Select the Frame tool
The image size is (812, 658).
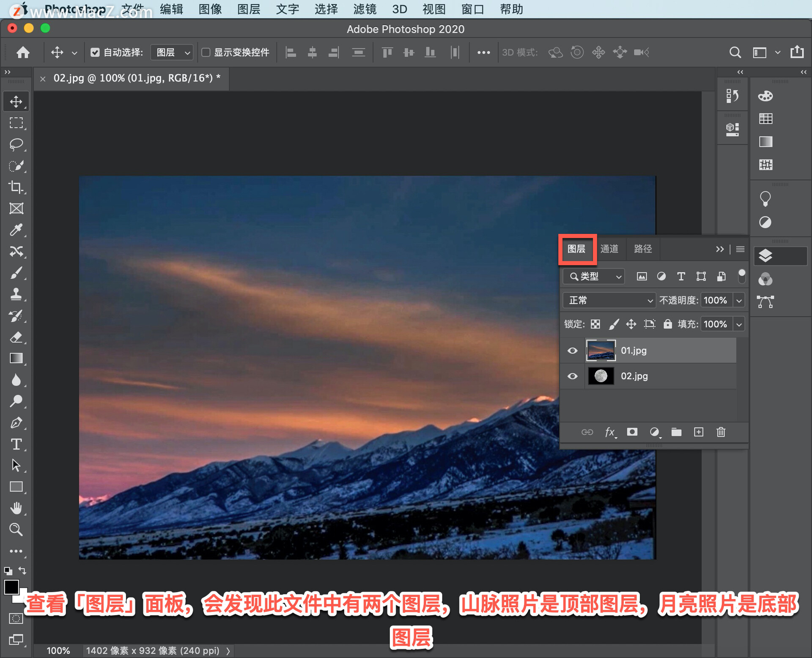tap(16, 208)
